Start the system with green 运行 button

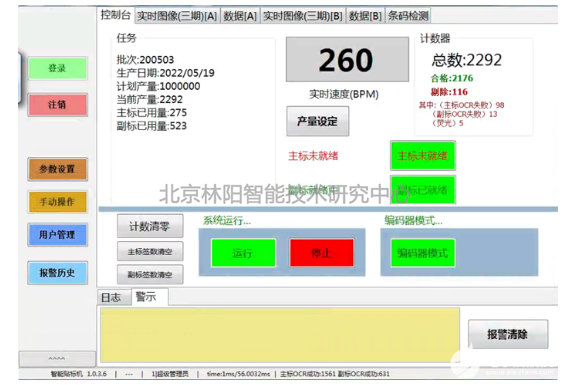[x=243, y=253]
